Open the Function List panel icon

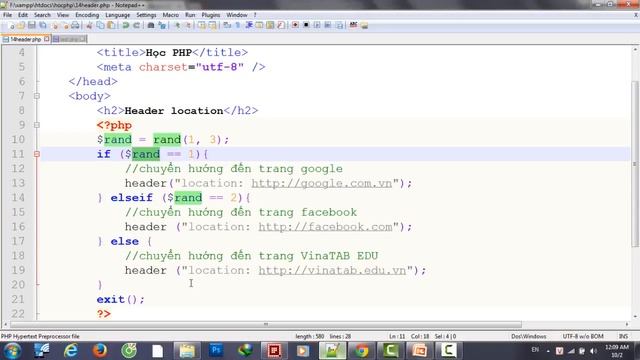281,25
